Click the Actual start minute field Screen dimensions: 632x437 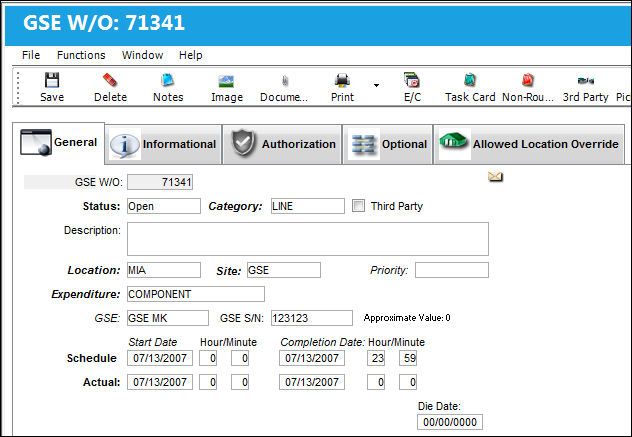240,382
